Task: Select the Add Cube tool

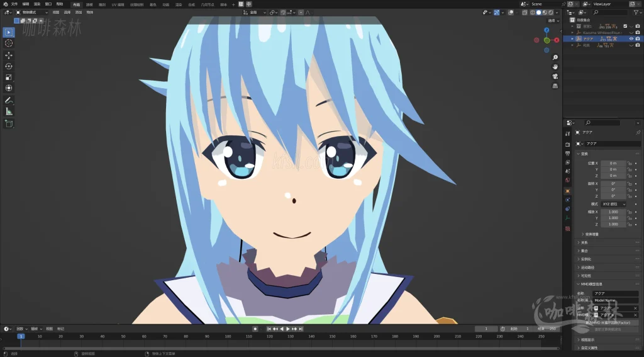Action: click(9, 124)
